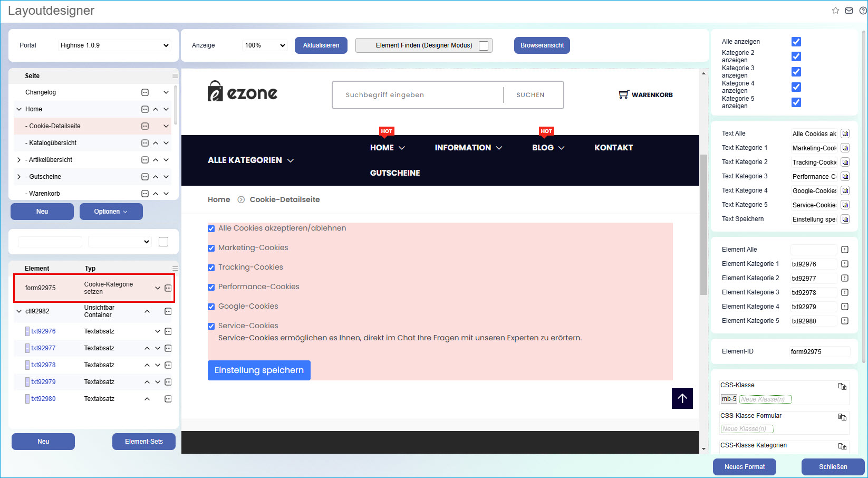Click translate icon next to Text Alle field
The width and height of the screenshot is (868, 478).
845,133
